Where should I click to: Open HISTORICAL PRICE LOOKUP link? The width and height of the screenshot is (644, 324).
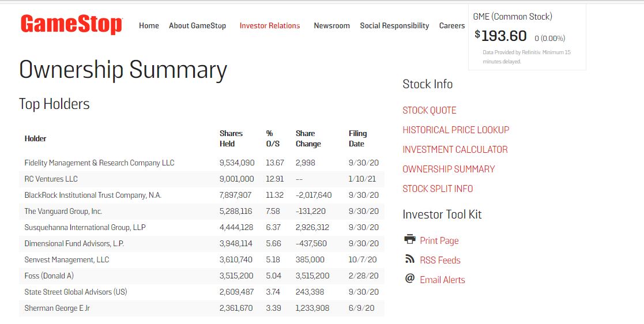[456, 130]
